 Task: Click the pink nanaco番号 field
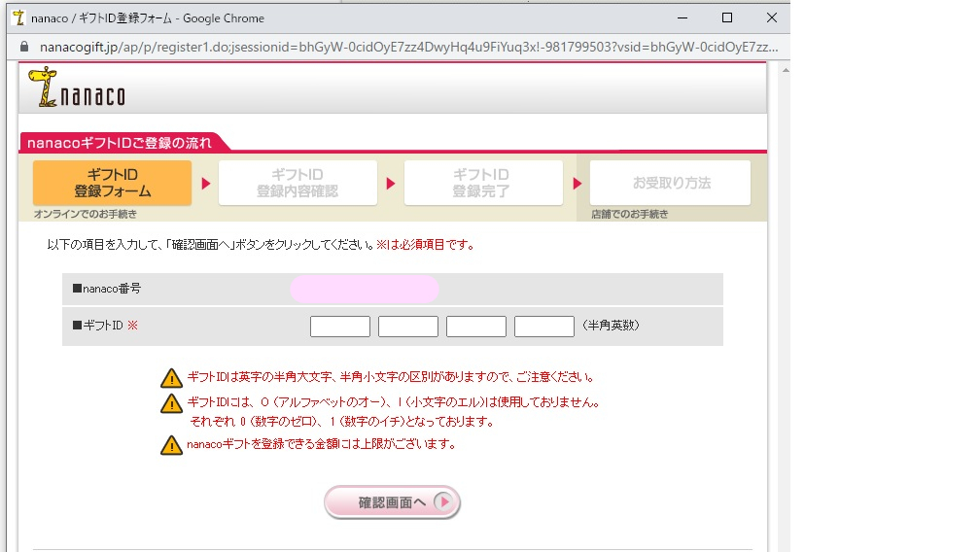point(365,289)
